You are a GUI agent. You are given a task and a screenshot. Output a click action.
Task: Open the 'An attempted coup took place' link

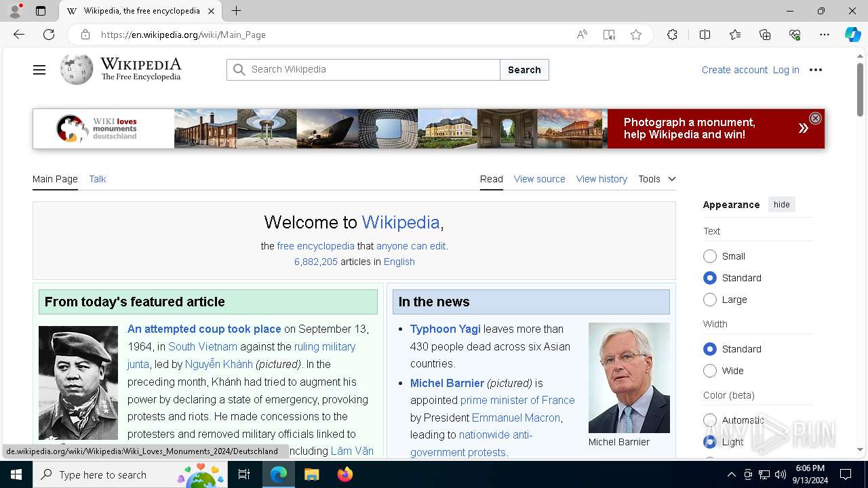point(204,329)
